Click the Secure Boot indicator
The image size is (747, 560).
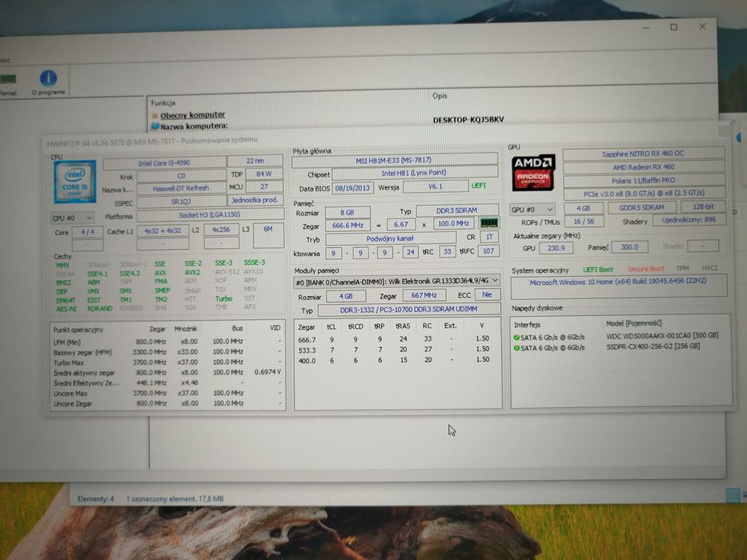pos(645,269)
